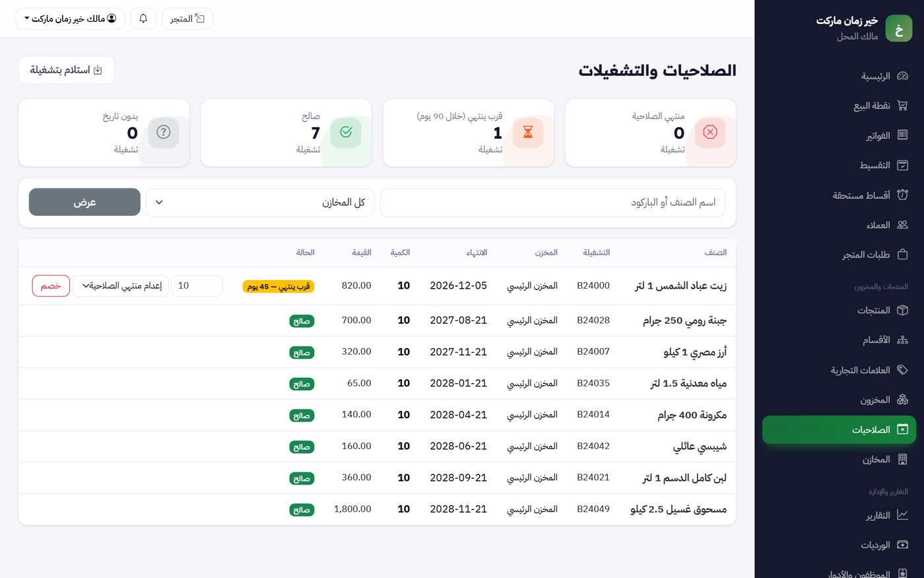The height and width of the screenshot is (578, 924).
Task: Click the استلام بتشغيلة button
Action: [66, 70]
